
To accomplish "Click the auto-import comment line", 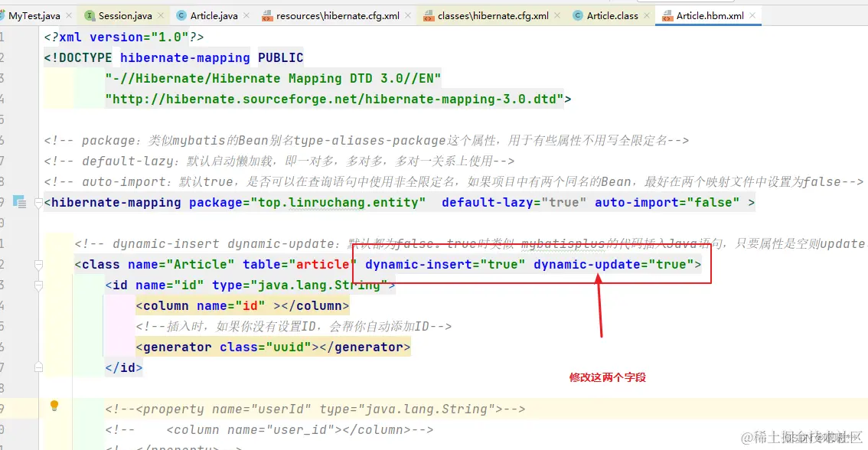I will [453, 181].
